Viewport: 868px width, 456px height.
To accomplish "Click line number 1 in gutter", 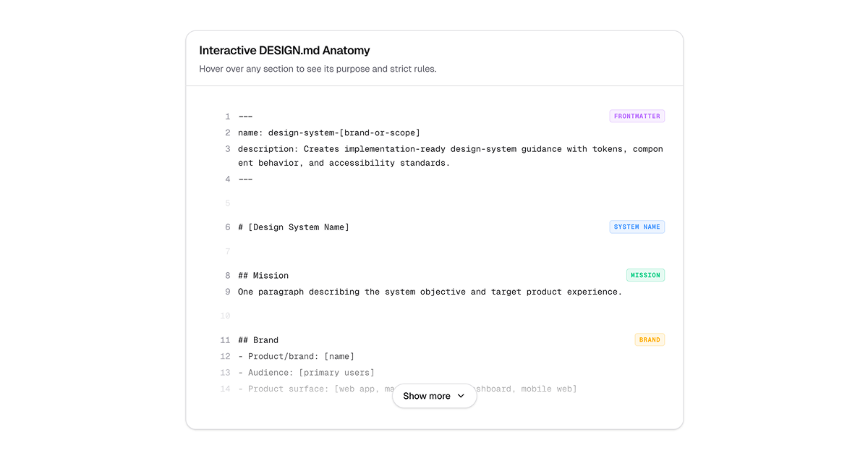I will pos(227,117).
